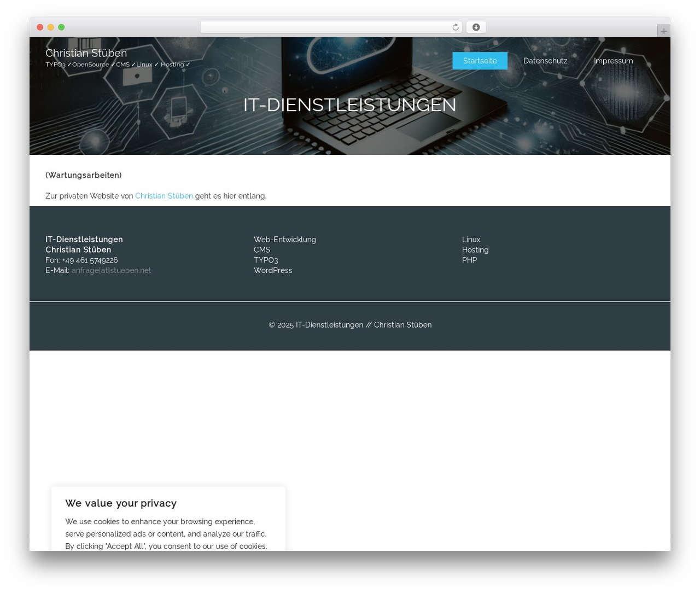Open the downloads arrow button
Image resolution: width=700 pixels, height=593 pixels.
[476, 27]
